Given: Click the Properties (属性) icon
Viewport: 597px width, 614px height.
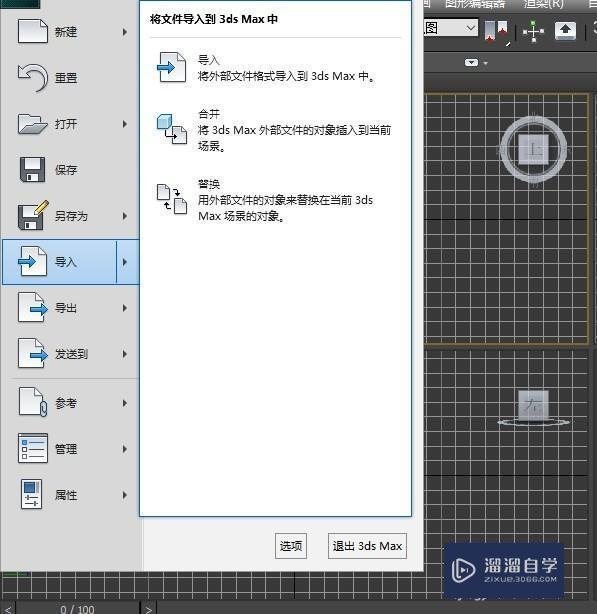Looking at the screenshot, I should tap(31, 494).
